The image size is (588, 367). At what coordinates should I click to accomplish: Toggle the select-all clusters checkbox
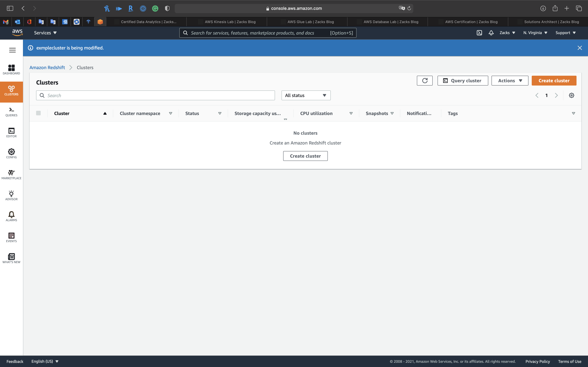pyautogui.click(x=38, y=113)
